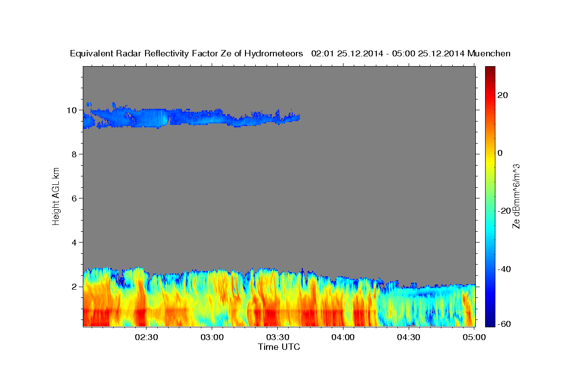588x392 pixels.
Task: Click colorbar tick value '20'
Action: pos(502,95)
